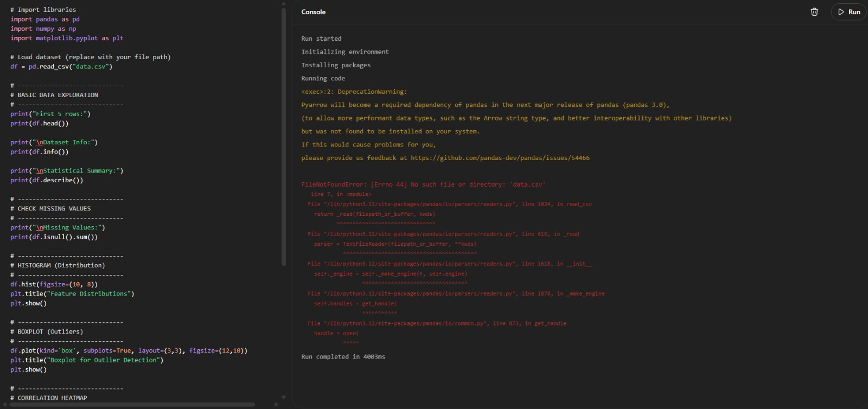Click the "Run completed in 4003ms" message

pos(343,357)
